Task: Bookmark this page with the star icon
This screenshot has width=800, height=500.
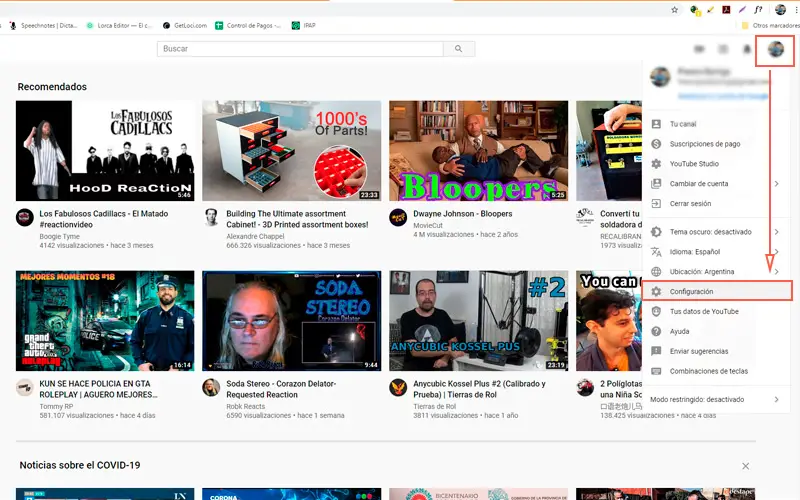Action: [x=674, y=9]
